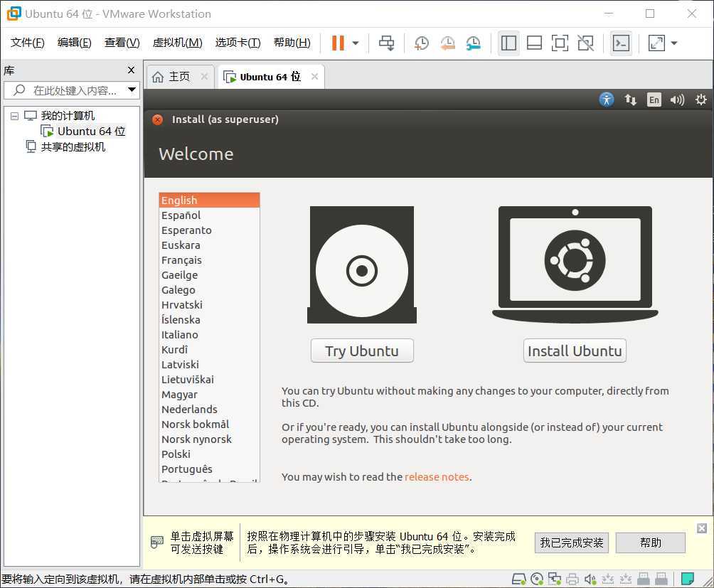Click the laptop image above Install Ubuntu
Image resolution: width=714 pixels, height=588 pixels.
coord(575,265)
